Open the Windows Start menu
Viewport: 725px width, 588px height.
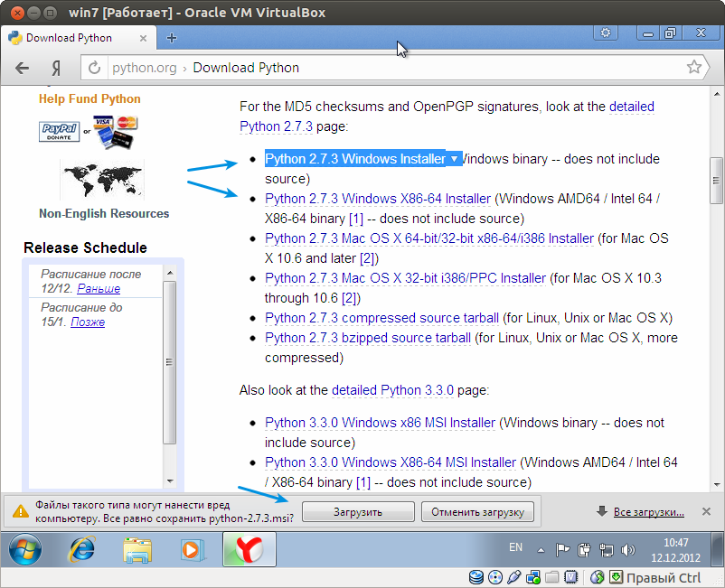[x=25, y=549]
